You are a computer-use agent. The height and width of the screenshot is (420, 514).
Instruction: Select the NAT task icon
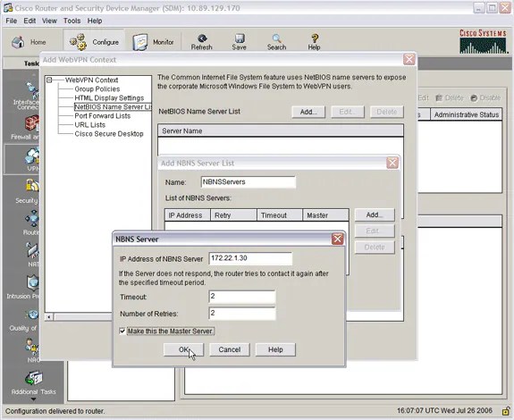[x=33, y=250]
